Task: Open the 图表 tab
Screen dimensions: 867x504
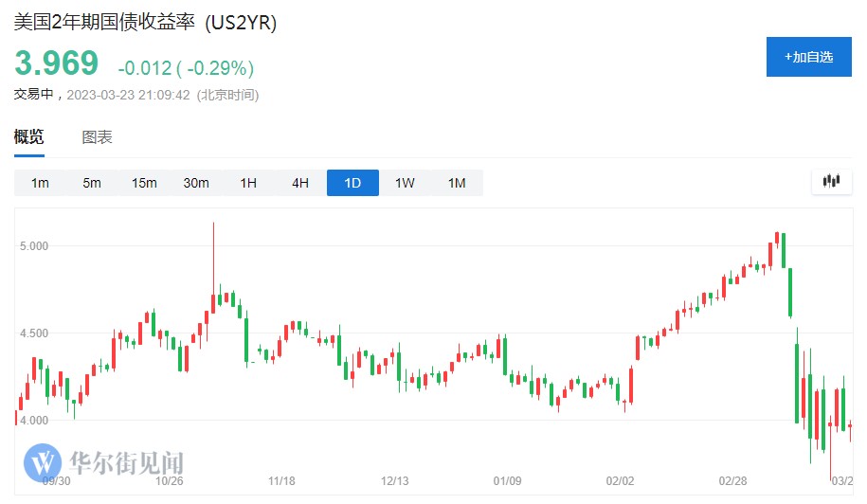Action: click(97, 136)
